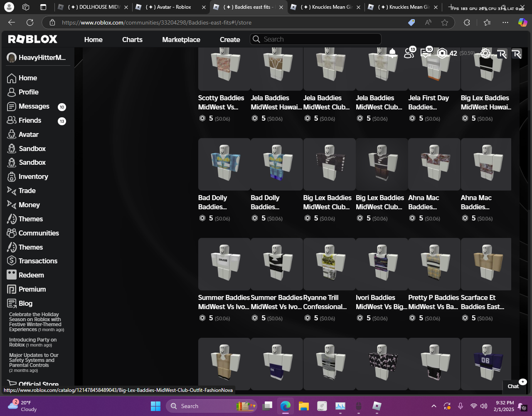Open the Edge settings and more menu

[x=505, y=22]
